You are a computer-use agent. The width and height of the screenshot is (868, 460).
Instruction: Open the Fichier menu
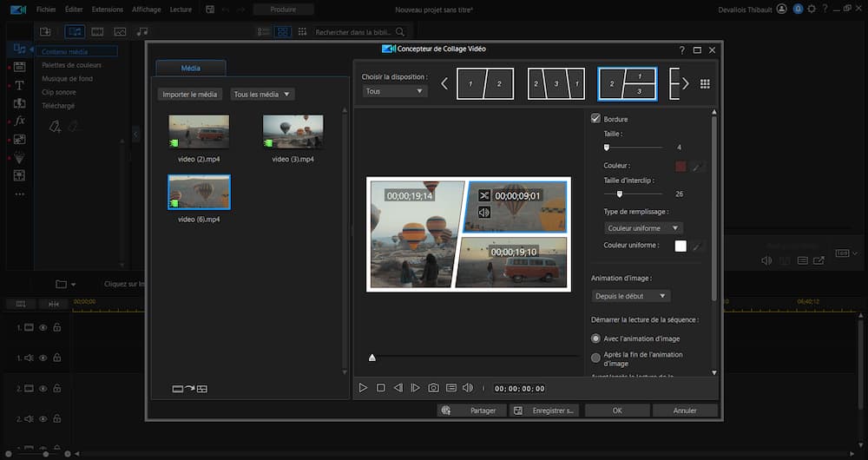[45, 10]
